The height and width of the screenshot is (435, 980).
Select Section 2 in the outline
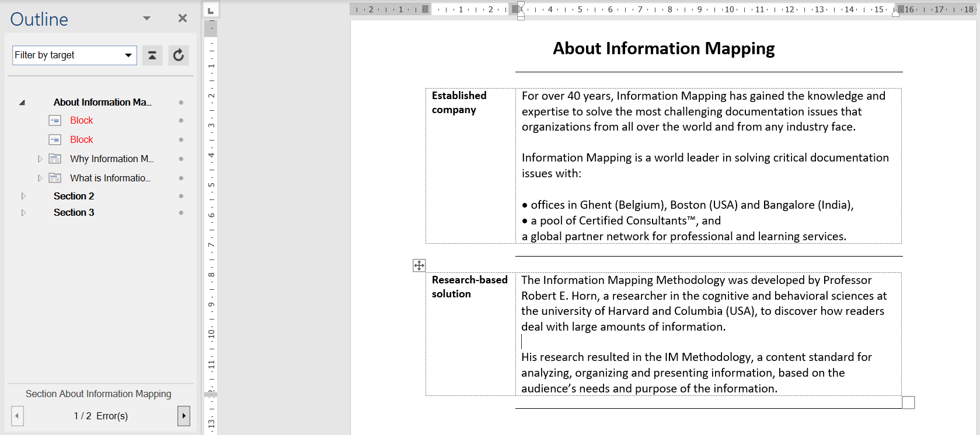[x=74, y=196]
